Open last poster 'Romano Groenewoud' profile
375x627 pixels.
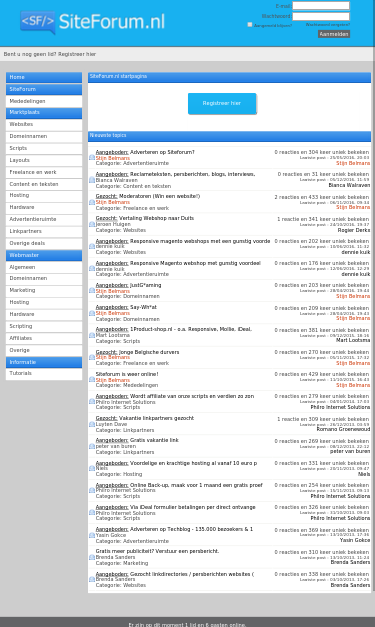click(x=343, y=429)
